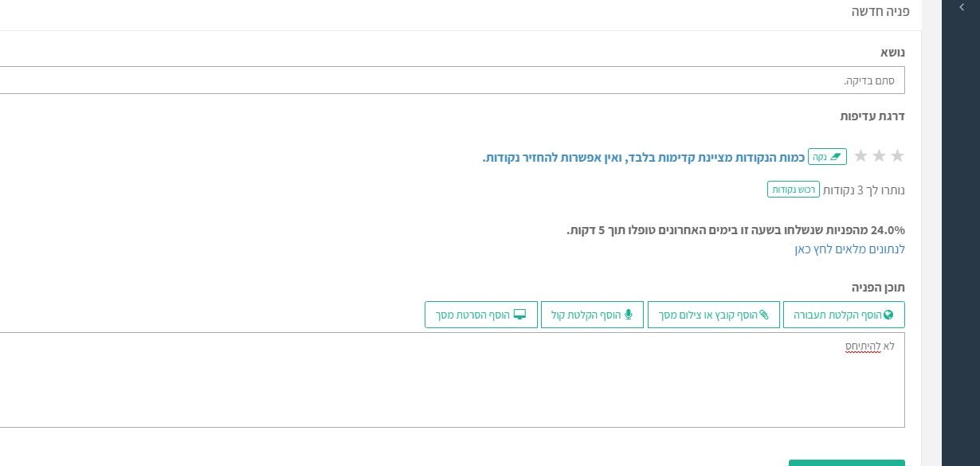Open the 'לנתונים מלאים לחץ כאן' link
This screenshot has width=980, height=466.
coord(849,249)
